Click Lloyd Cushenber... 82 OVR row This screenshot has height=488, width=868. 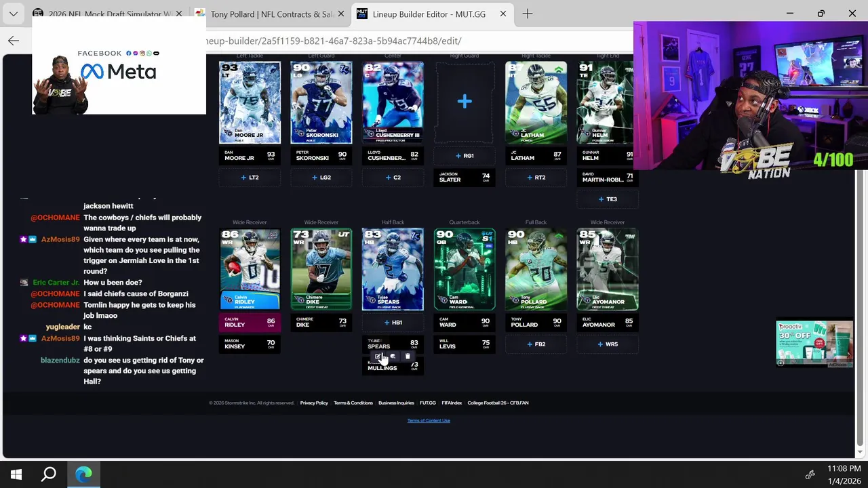point(393,156)
